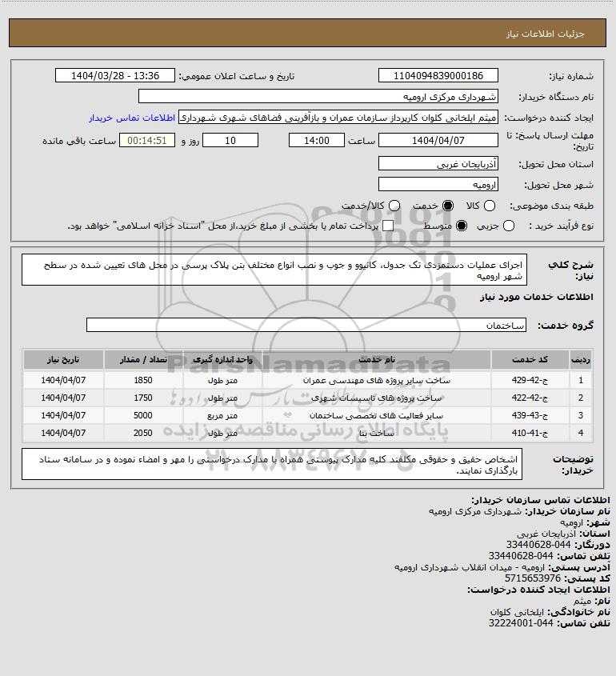Open the اطلاعات تماس خریدار link
The image size is (616, 676).
(x=132, y=118)
